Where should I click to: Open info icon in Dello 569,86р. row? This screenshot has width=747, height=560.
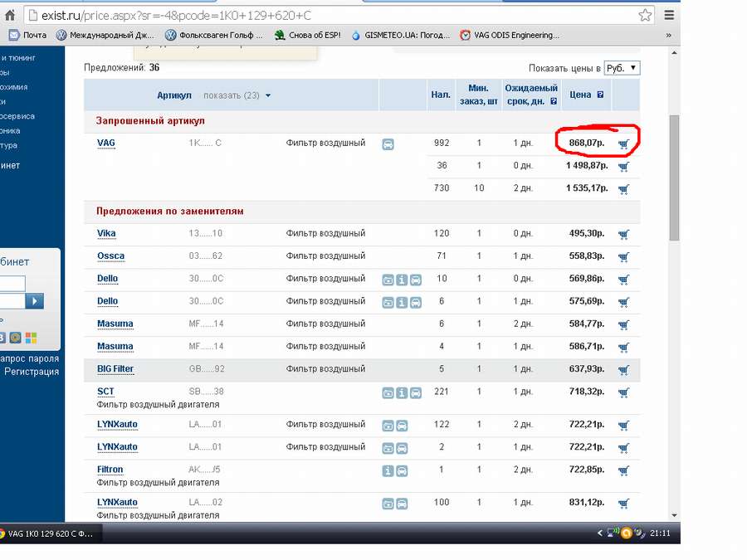pyautogui.click(x=402, y=280)
